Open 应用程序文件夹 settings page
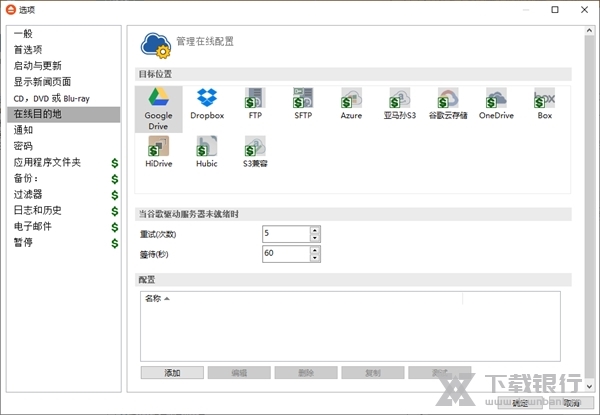600x415 pixels. coord(64,162)
